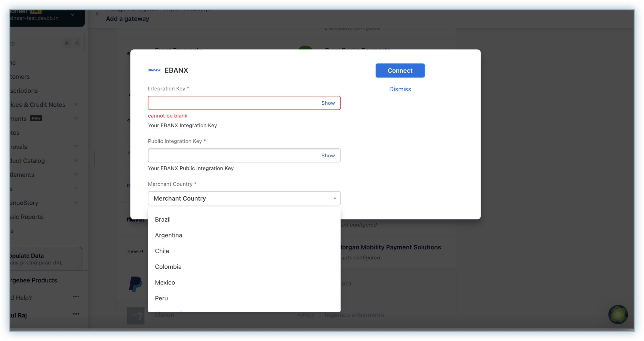This screenshot has width=644, height=341.
Task: Open the green chat widget icon
Action: 618,314
